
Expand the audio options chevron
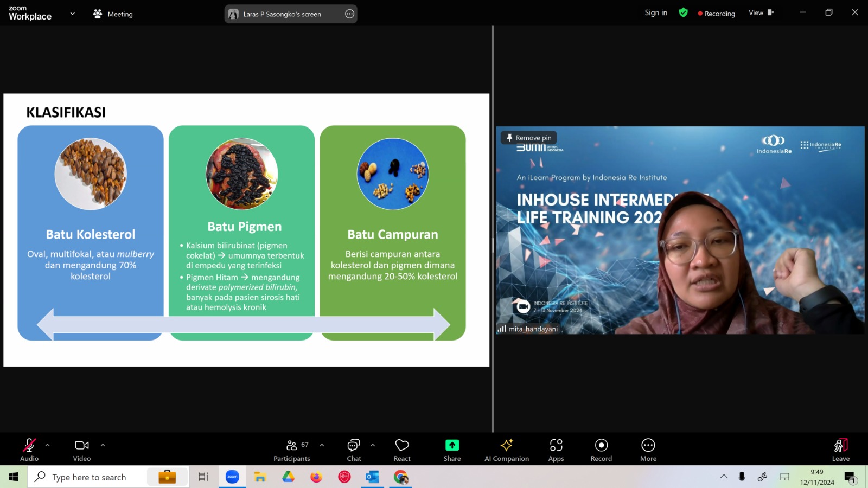click(48, 445)
